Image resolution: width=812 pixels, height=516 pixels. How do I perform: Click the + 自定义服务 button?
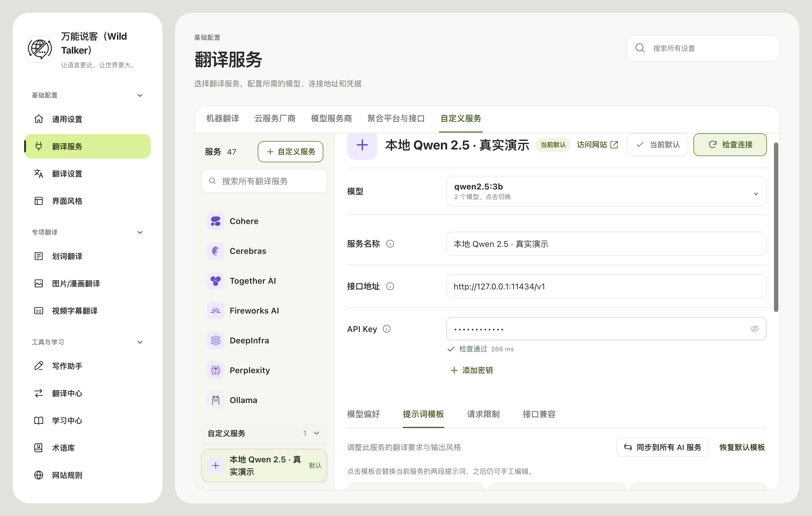[290, 152]
